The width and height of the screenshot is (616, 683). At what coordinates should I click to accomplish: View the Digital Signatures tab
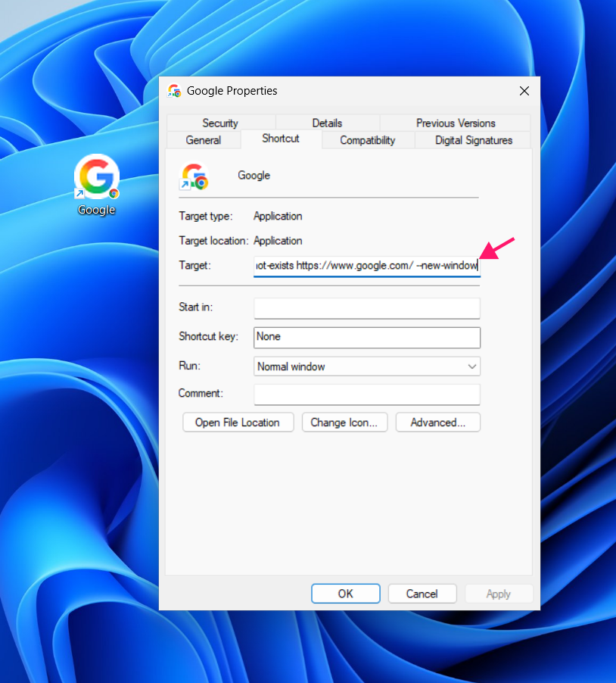474,140
